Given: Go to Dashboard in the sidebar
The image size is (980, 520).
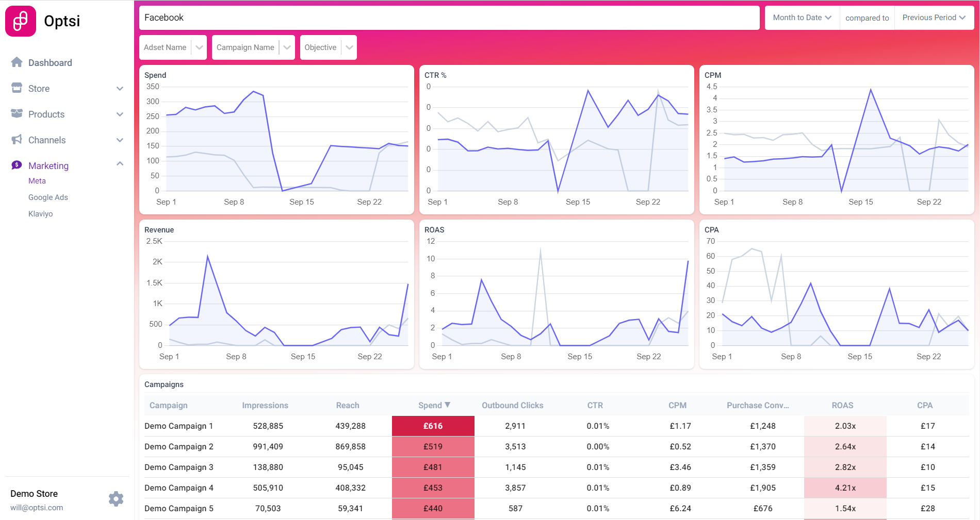Looking at the screenshot, I should (x=50, y=63).
